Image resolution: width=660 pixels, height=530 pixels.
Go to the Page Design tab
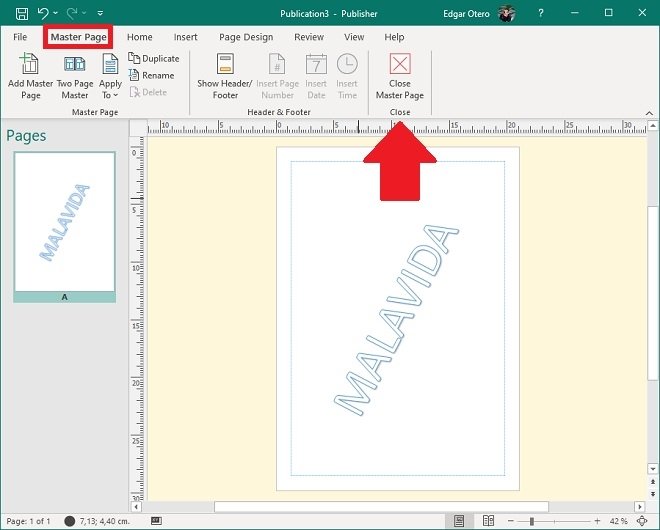click(246, 37)
